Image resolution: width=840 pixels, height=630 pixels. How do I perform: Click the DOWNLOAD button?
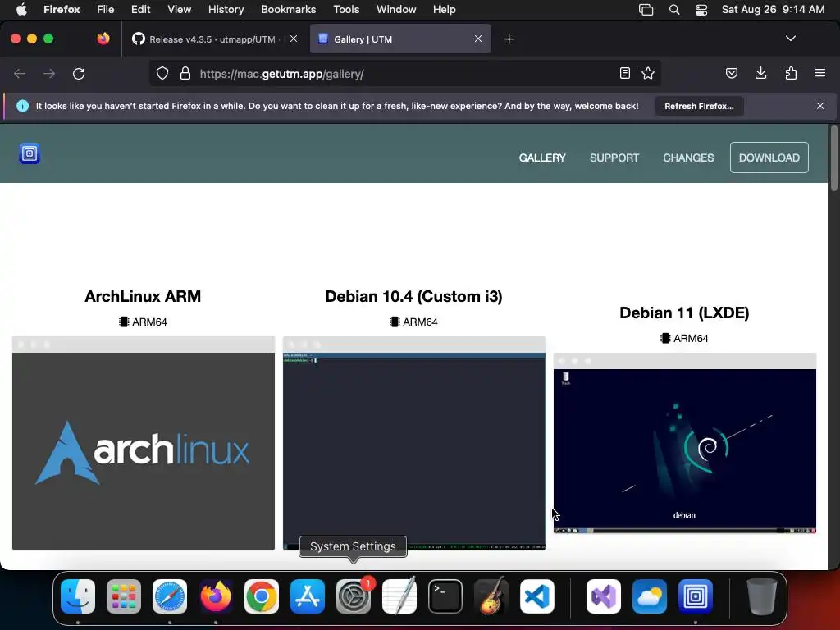769,157
